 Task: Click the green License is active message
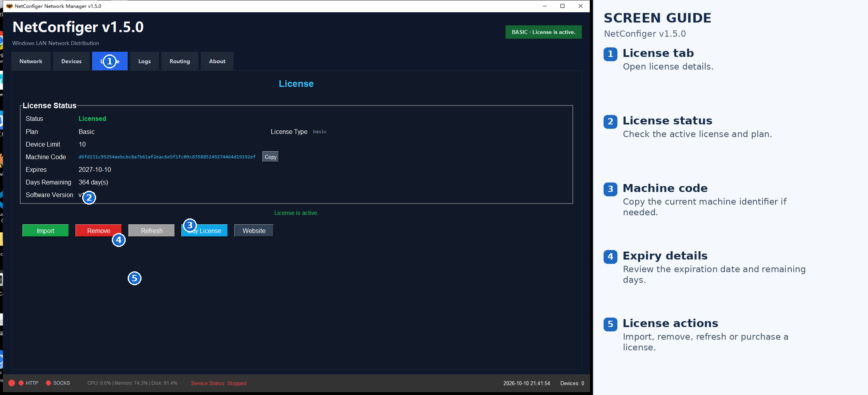(x=296, y=213)
